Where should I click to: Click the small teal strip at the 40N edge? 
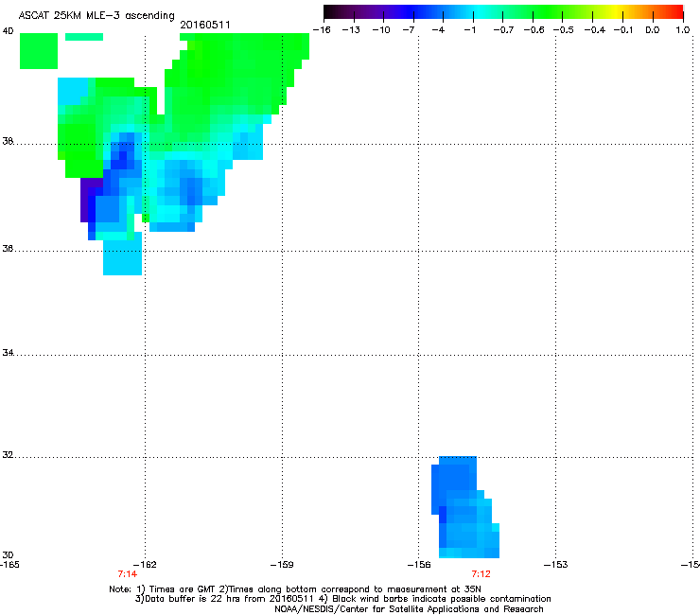[x=84, y=37]
